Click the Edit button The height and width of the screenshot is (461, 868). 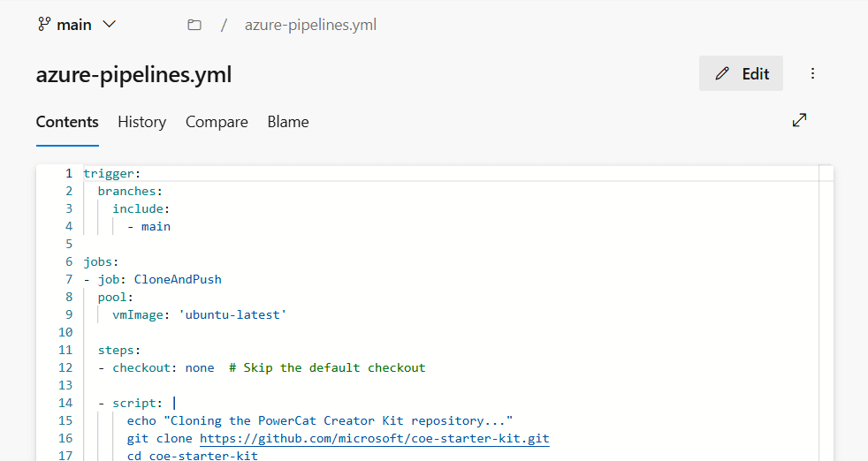pyautogui.click(x=741, y=73)
